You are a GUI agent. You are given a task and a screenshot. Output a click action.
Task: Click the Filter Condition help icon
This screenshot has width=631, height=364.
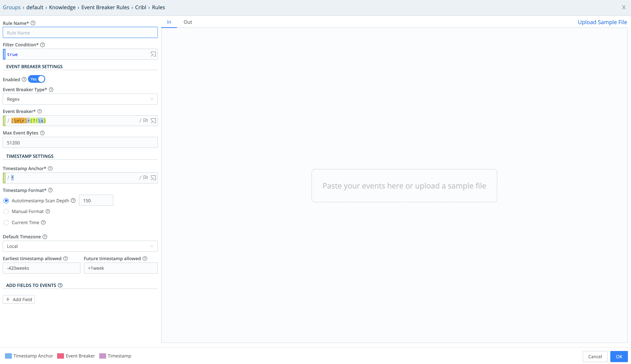tap(43, 45)
